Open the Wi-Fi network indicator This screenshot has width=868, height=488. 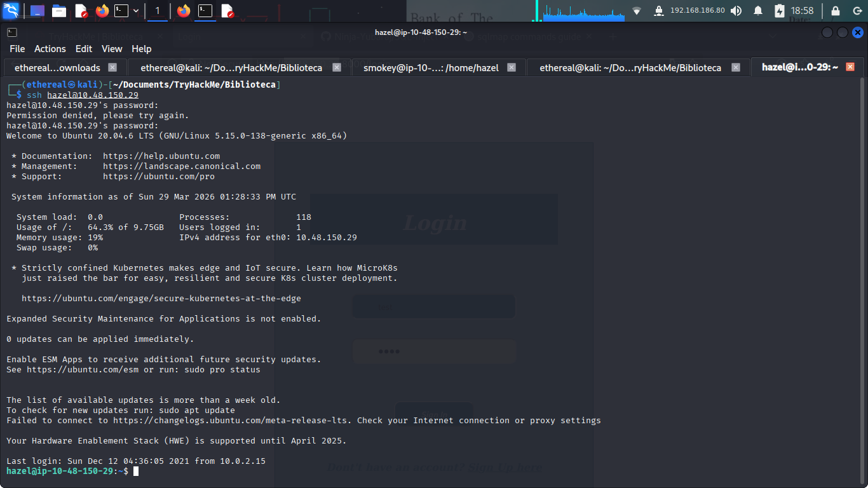click(637, 11)
